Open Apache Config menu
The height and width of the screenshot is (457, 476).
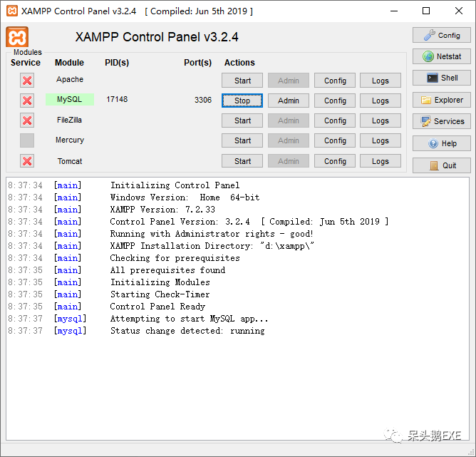(x=335, y=81)
